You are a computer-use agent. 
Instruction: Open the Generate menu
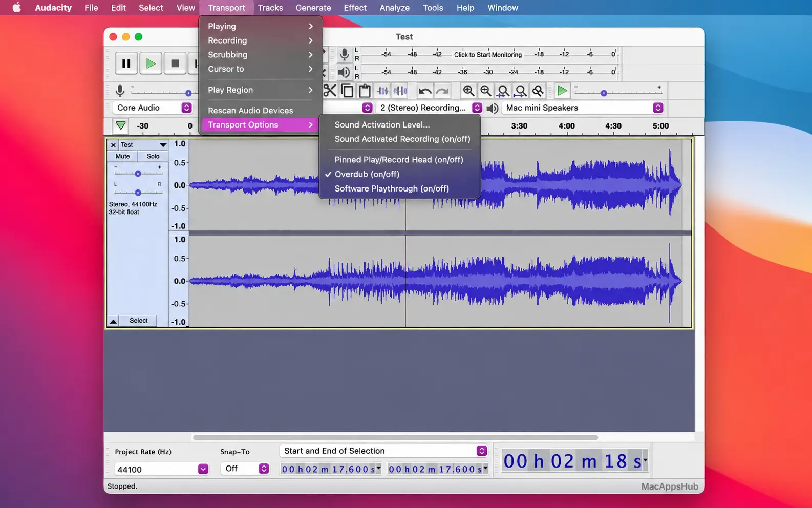(313, 8)
